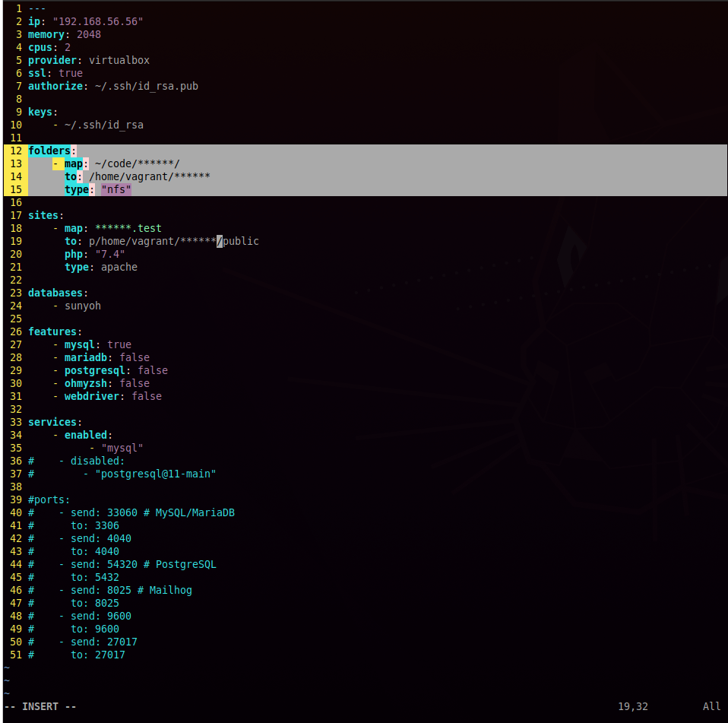The width and height of the screenshot is (728, 723).
Task: Click the database name sunyoh
Action: (83, 306)
